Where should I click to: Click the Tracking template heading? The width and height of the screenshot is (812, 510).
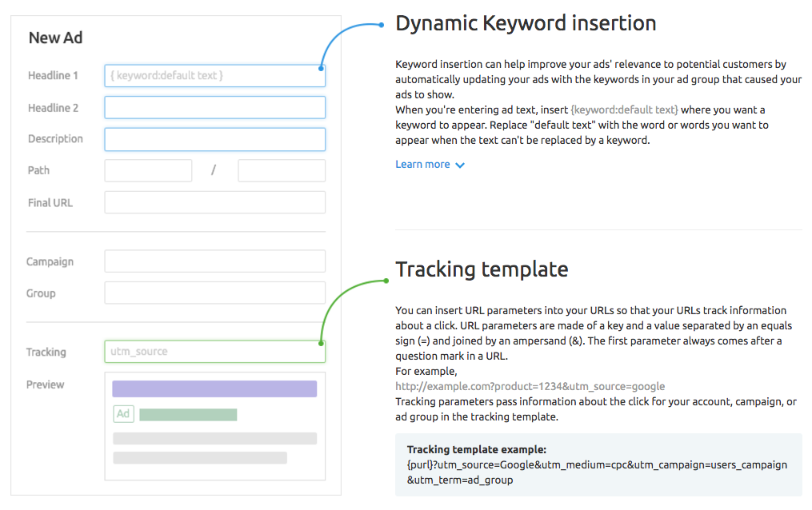[x=482, y=269]
